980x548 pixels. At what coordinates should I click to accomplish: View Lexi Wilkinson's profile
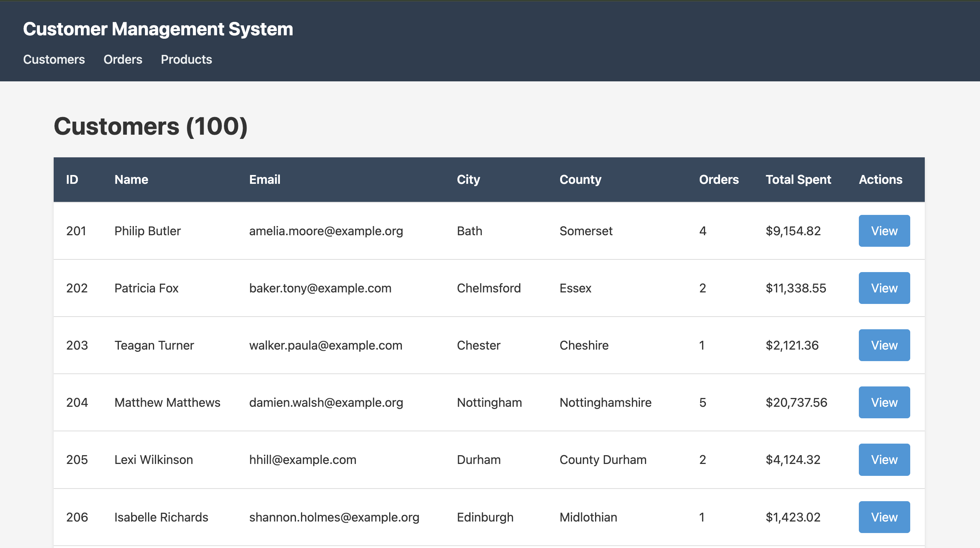point(884,459)
